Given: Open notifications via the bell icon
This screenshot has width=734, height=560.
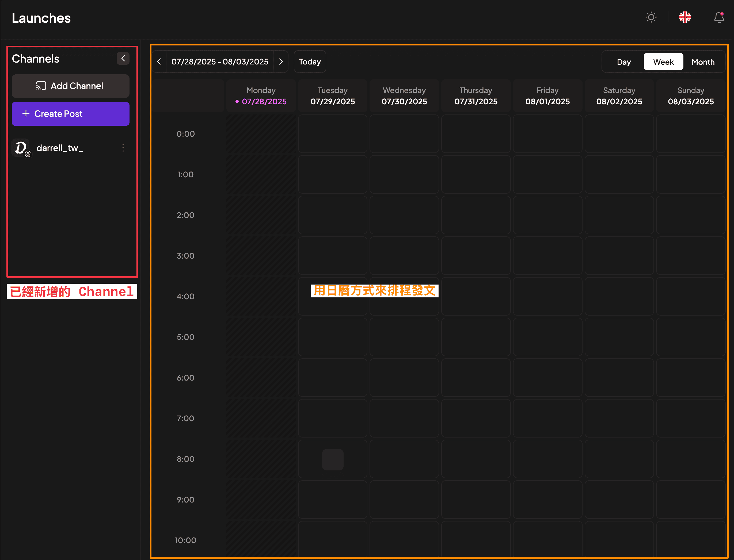Looking at the screenshot, I should [x=719, y=17].
